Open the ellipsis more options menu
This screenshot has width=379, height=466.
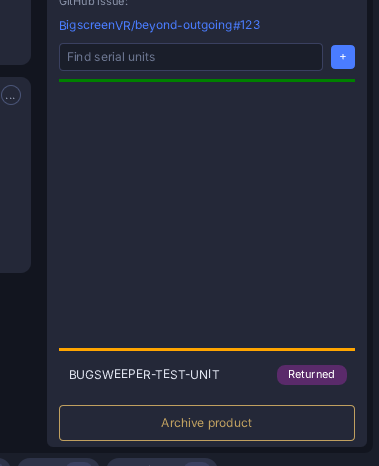click(11, 95)
